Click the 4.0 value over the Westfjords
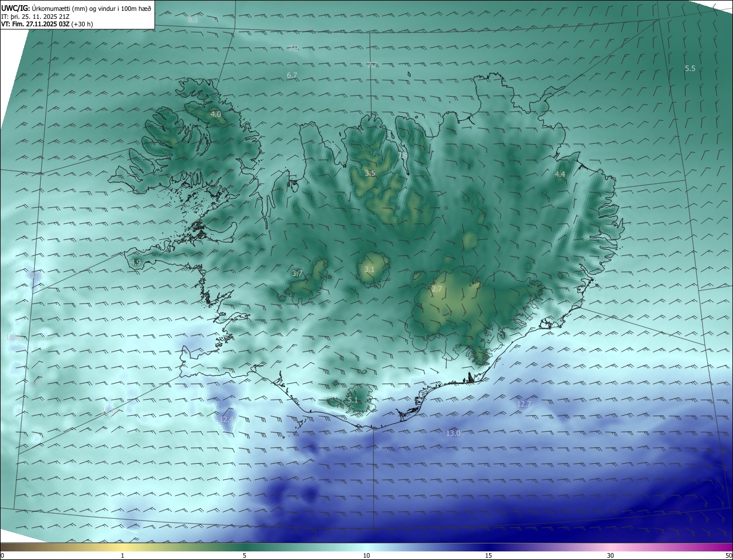Viewport: 733px width, 560px height. (x=216, y=115)
